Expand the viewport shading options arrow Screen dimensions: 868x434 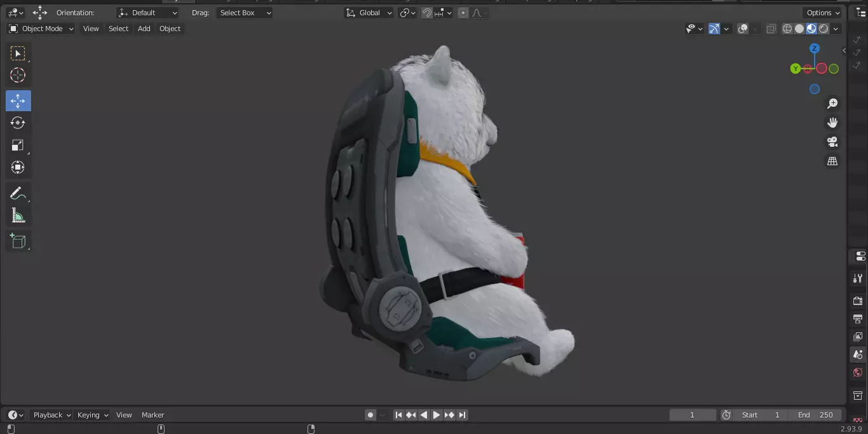836,29
